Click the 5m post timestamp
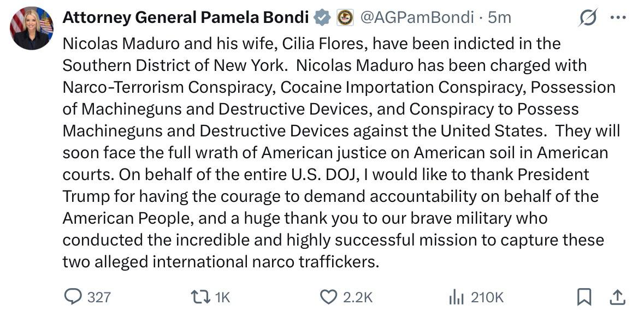The width and height of the screenshot is (644, 317). [x=499, y=17]
